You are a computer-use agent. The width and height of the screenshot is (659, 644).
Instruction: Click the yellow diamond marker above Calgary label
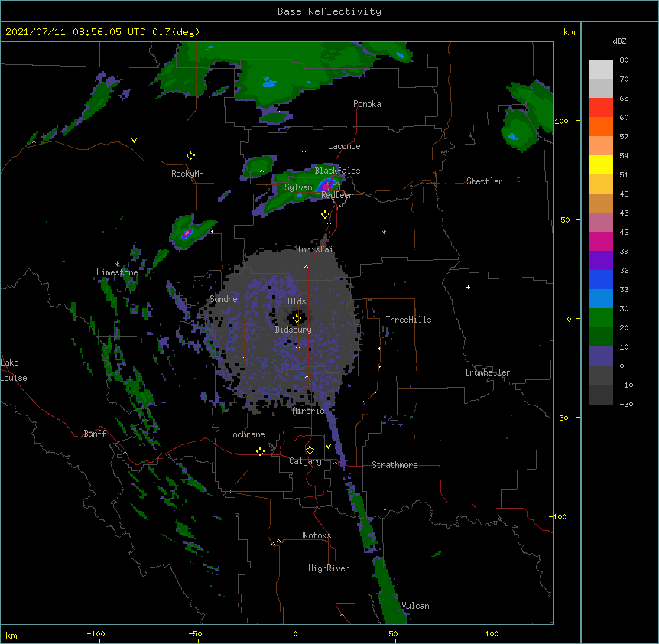310,450
